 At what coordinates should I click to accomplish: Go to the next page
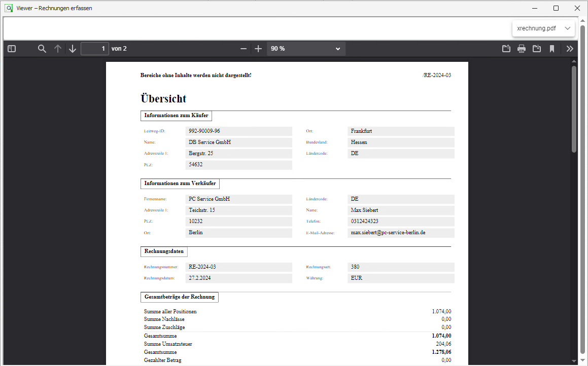point(73,49)
